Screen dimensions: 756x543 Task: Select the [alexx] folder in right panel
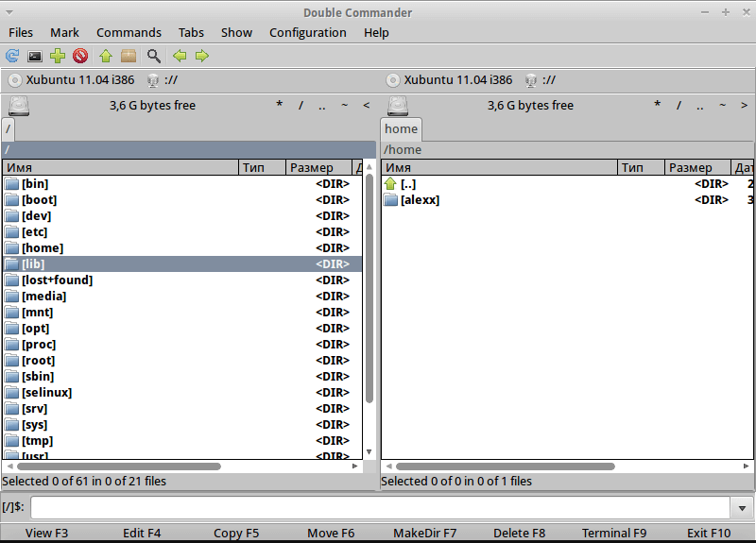coord(420,200)
